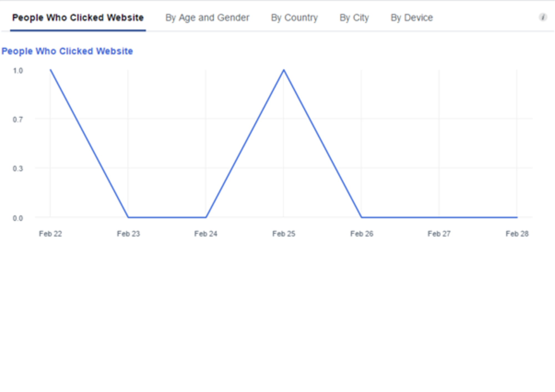Click the 1.0 y-axis label
555x392 pixels.
coord(18,71)
